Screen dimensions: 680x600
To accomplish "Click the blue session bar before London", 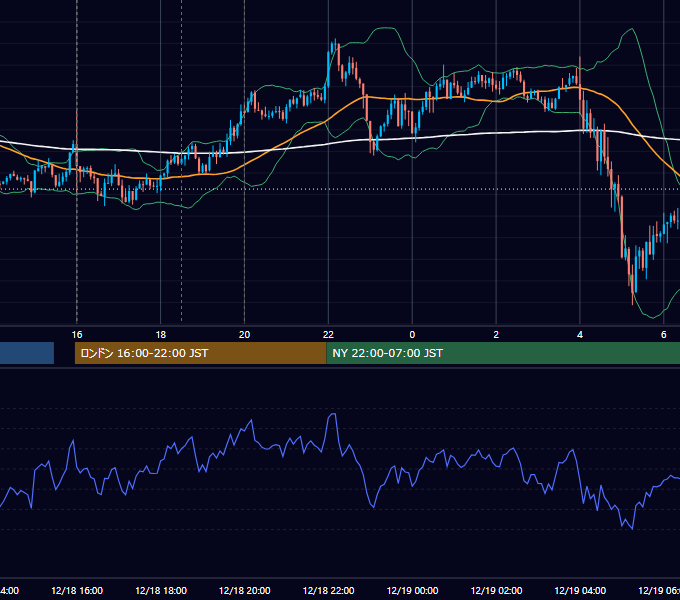I will [x=27, y=353].
